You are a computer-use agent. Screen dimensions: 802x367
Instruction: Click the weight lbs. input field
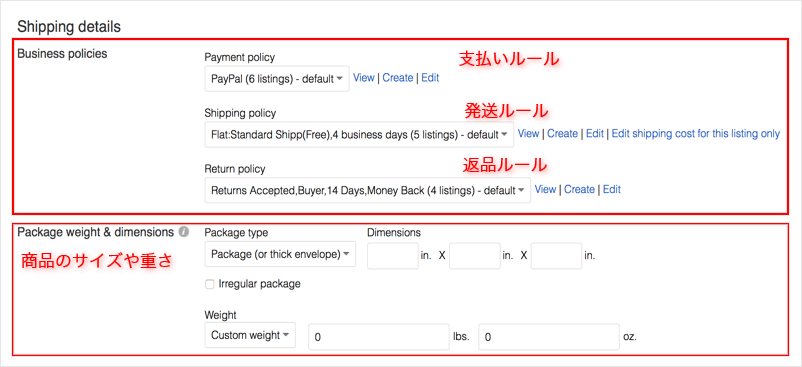pos(378,337)
